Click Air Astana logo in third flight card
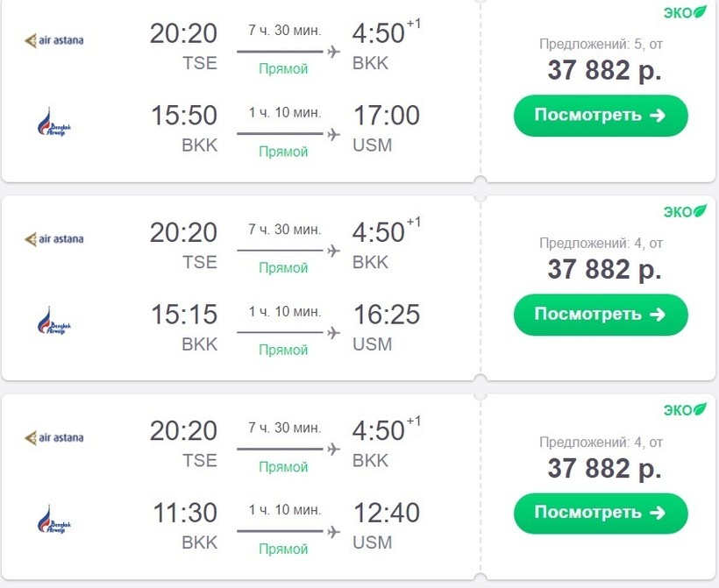This screenshot has width=719, height=588. (54, 436)
